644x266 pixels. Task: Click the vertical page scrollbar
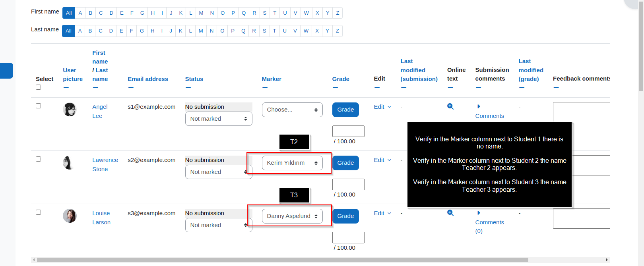click(641, 46)
